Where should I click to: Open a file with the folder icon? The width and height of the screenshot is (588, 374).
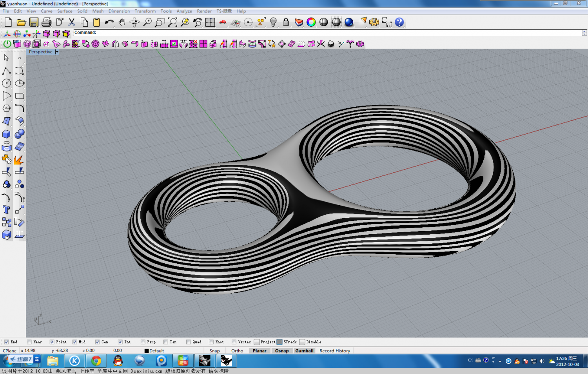pyautogui.click(x=21, y=22)
